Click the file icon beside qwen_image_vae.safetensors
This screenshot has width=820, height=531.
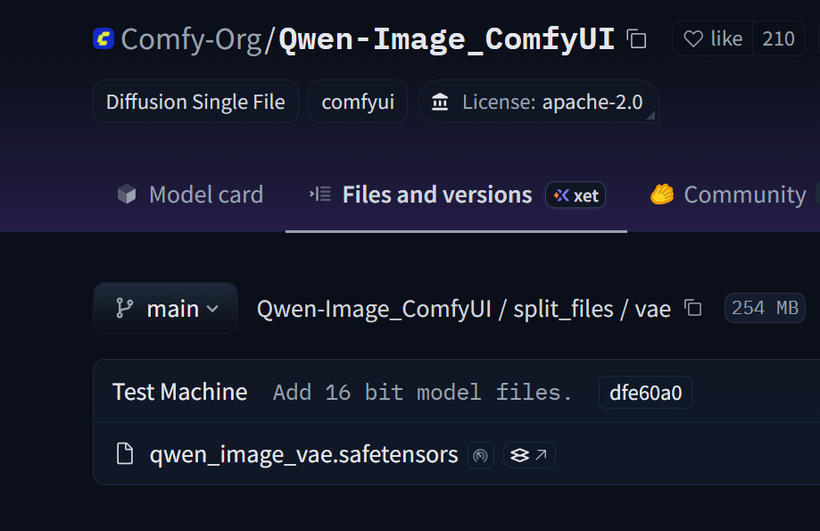(x=125, y=455)
